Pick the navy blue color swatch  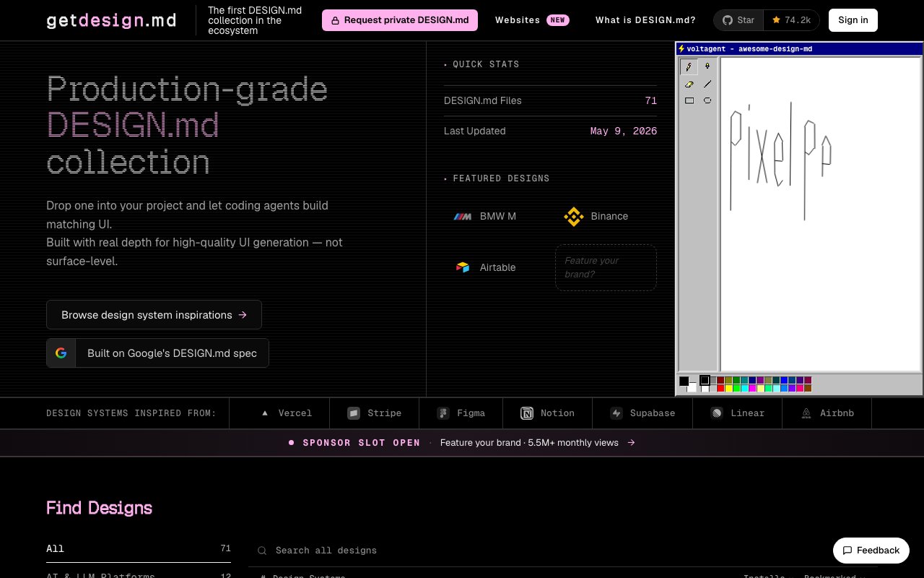[752, 381]
